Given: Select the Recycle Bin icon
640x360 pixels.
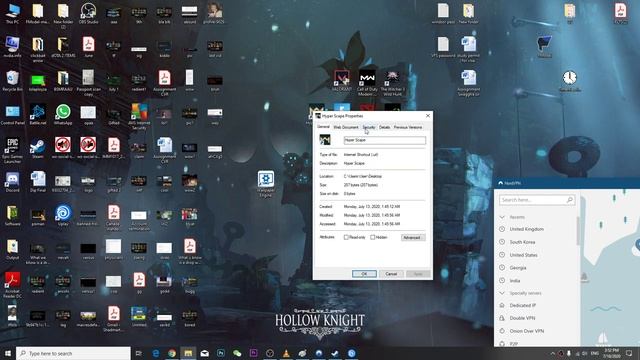Looking at the screenshot, I should click(12, 81).
